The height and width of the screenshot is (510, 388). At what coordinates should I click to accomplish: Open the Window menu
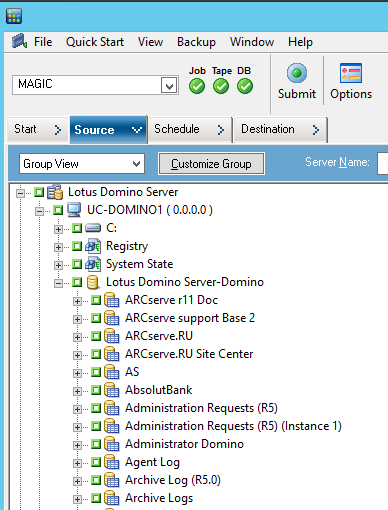[252, 42]
